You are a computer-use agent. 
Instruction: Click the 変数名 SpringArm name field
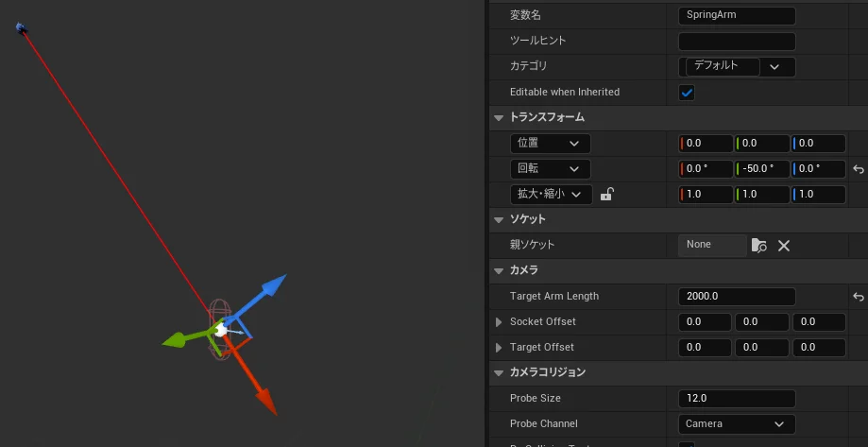tap(737, 16)
